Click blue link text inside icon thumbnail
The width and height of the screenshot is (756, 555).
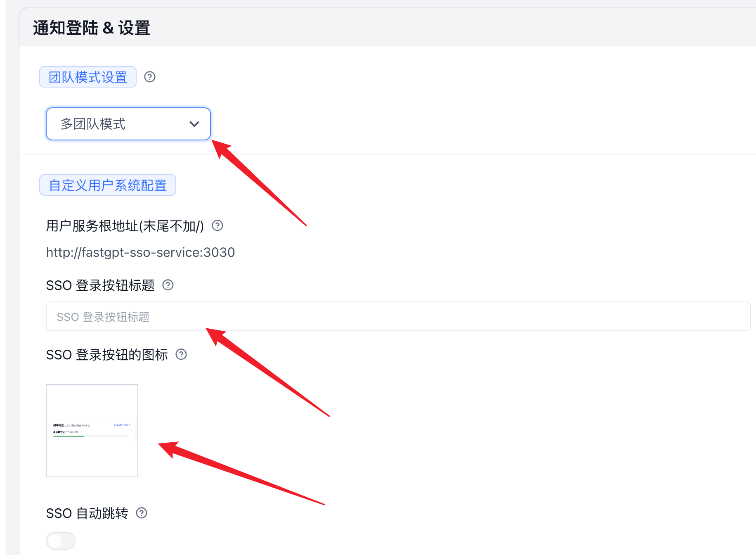point(122,425)
